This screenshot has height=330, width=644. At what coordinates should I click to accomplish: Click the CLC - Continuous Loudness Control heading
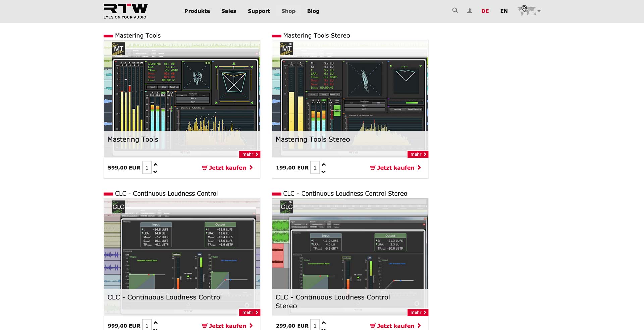click(166, 194)
